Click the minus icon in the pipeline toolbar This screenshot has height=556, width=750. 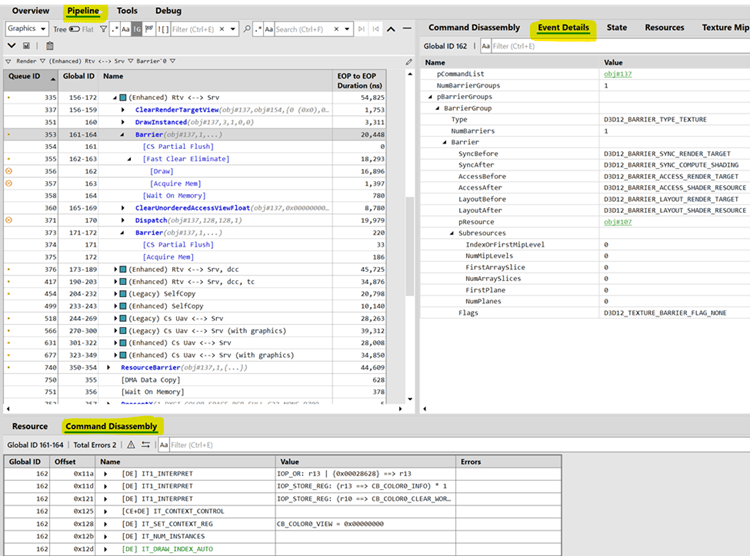tap(407, 29)
